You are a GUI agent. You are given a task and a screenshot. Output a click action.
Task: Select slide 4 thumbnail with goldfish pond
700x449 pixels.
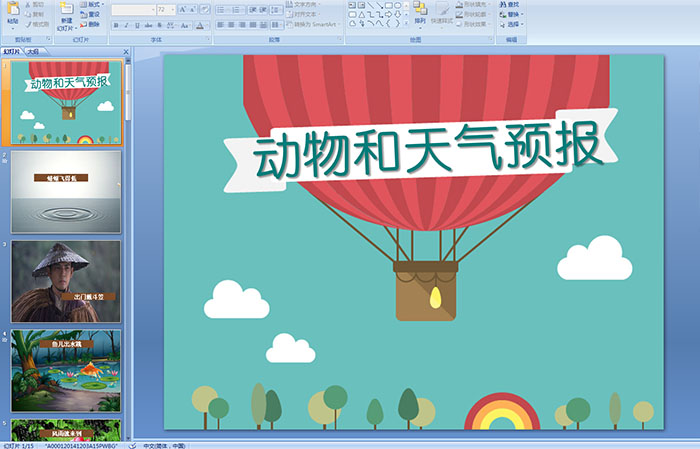[66, 371]
